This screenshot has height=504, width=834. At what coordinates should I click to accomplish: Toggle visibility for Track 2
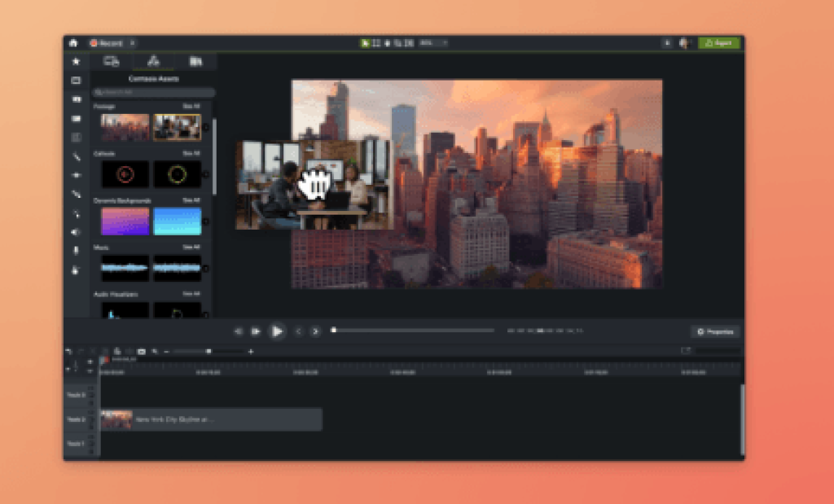click(90, 414)
